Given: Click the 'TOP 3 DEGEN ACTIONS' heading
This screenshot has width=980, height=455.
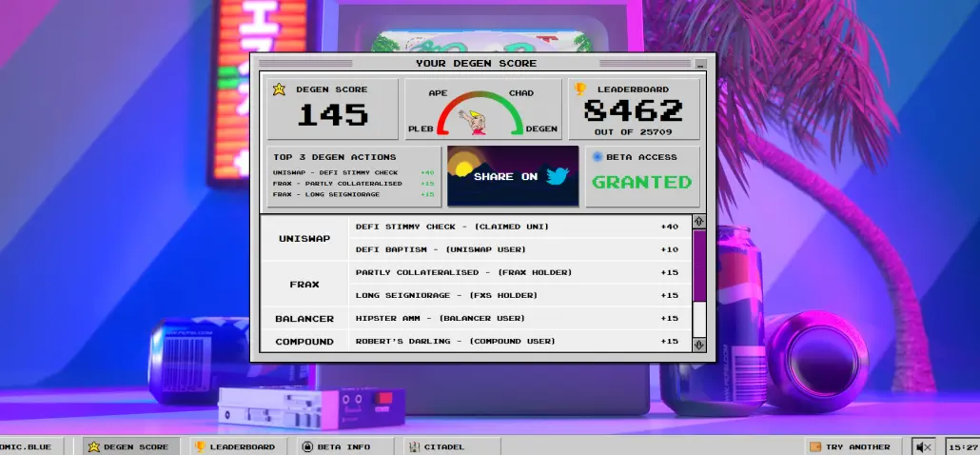Looking at the screenshot, I should (334, 157).
